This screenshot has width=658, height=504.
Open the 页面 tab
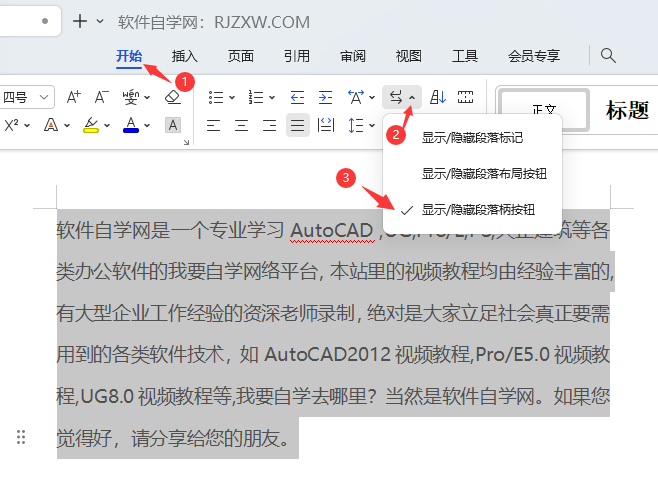241,56
